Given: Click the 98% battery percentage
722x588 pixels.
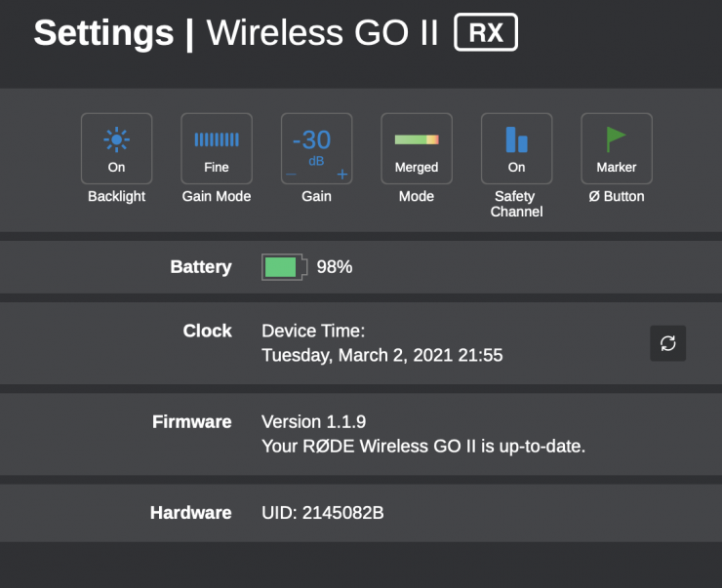Looking at the screenshot, I should [335, 267].
